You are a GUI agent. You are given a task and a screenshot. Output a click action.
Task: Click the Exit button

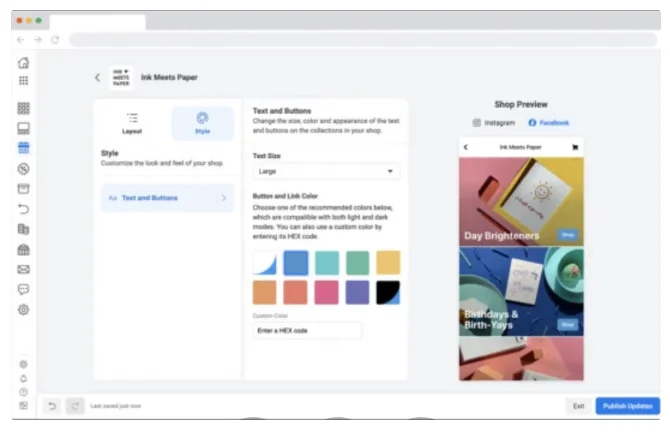(578, 406)
